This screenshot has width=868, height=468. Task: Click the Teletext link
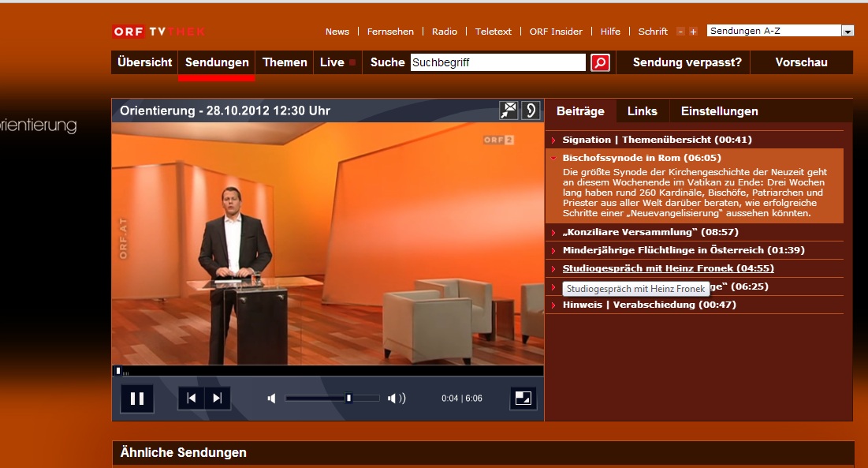click(493, 32)
